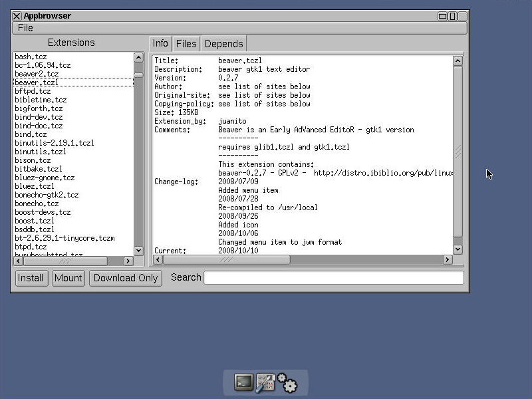The width and height of the screenshot is (532, 399).
Task: Click the Install button
Action: tap(31, 278)
